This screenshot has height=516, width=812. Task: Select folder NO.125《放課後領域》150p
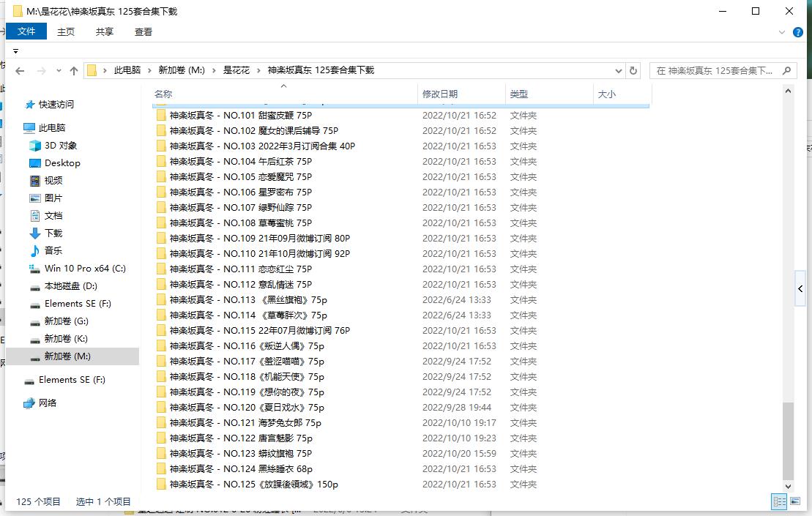(x=254, y=485)
